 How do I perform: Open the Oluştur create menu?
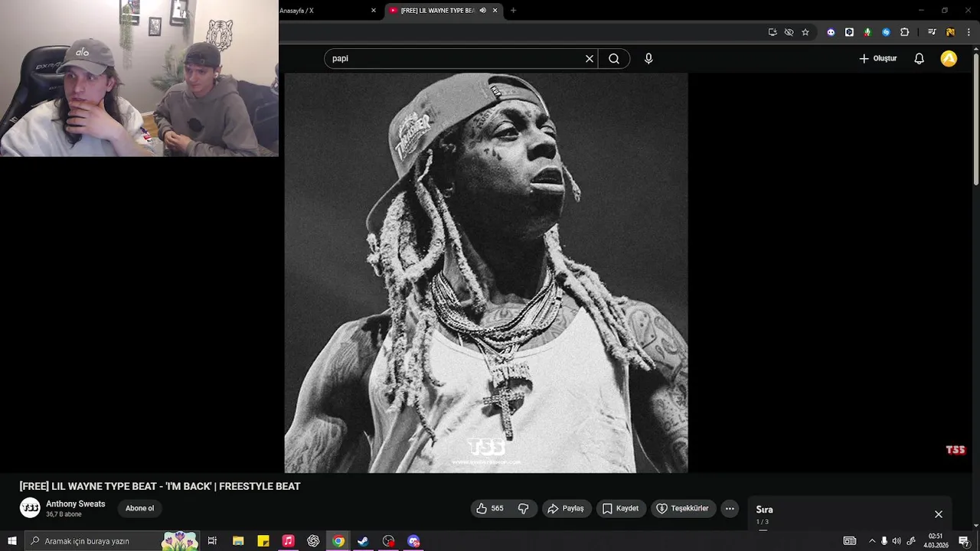tap(877, 59)
